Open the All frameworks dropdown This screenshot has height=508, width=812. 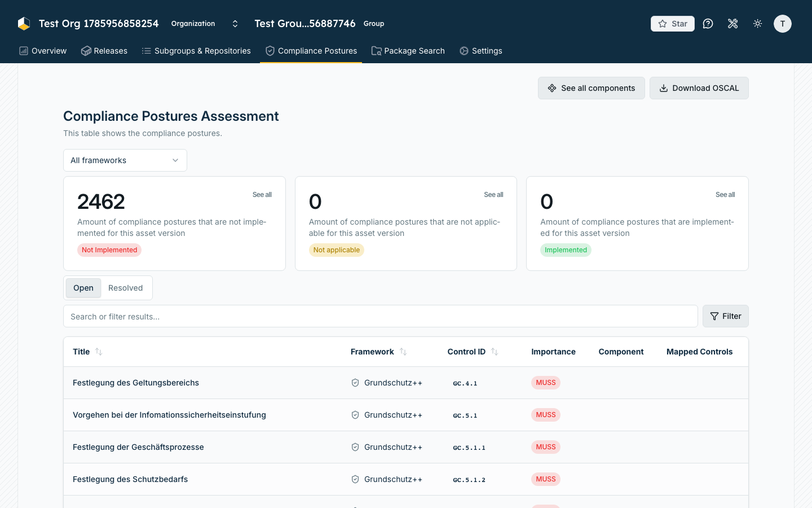click(125, 160)
